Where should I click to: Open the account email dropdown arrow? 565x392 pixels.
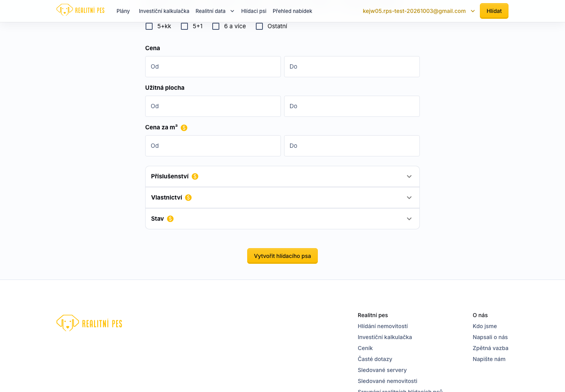[473, 11]
